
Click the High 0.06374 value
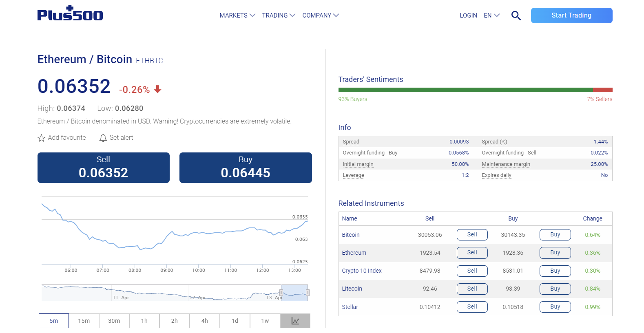pos(71,108)
